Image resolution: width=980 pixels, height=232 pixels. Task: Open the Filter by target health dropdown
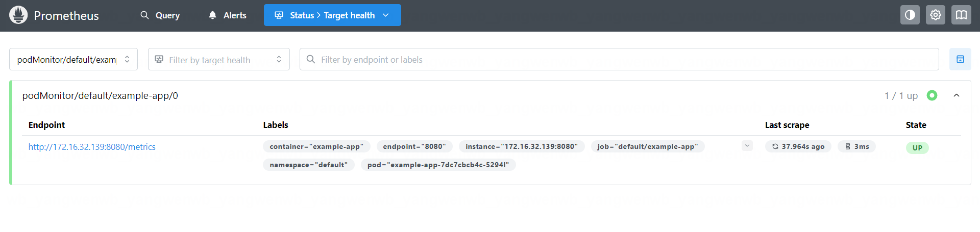218,60
